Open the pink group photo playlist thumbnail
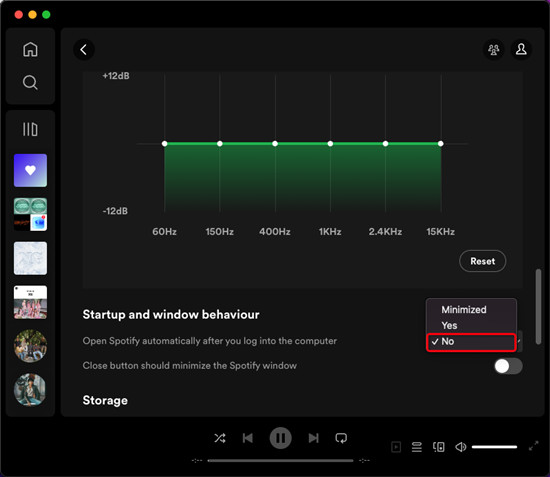550x477 pixels. pos(31,302)
